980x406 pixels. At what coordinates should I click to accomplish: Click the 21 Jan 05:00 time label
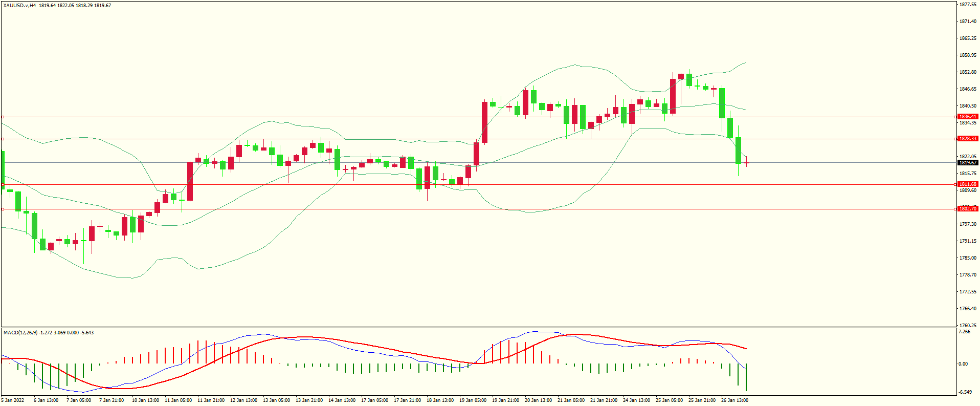[571, 400]
